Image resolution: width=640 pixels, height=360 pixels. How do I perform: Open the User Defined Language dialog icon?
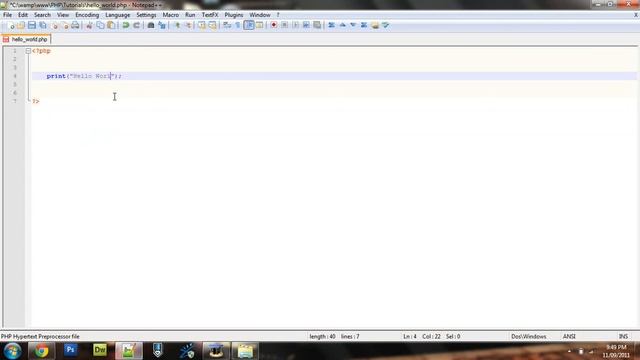[x=259, y=25]
